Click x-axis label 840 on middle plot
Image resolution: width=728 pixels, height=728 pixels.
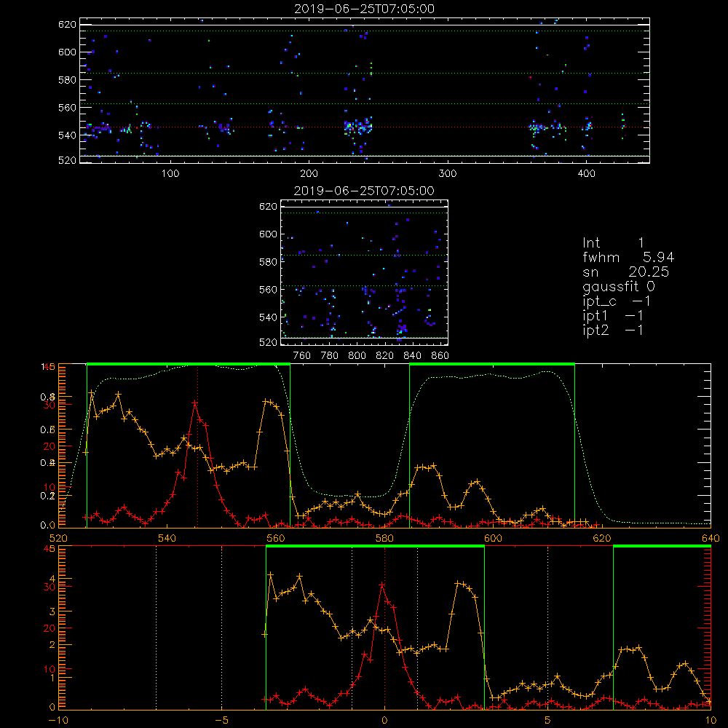[413, 356]
